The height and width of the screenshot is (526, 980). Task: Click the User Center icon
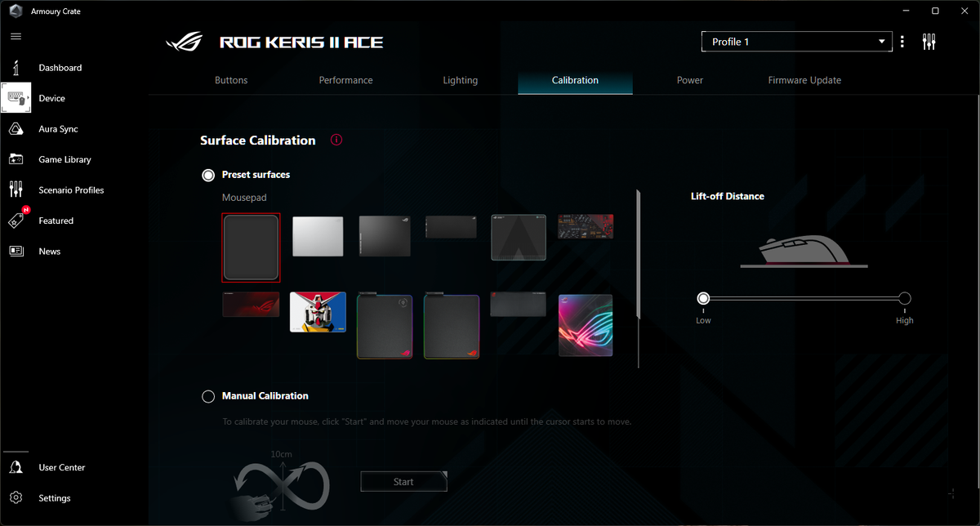pos(16,467)
